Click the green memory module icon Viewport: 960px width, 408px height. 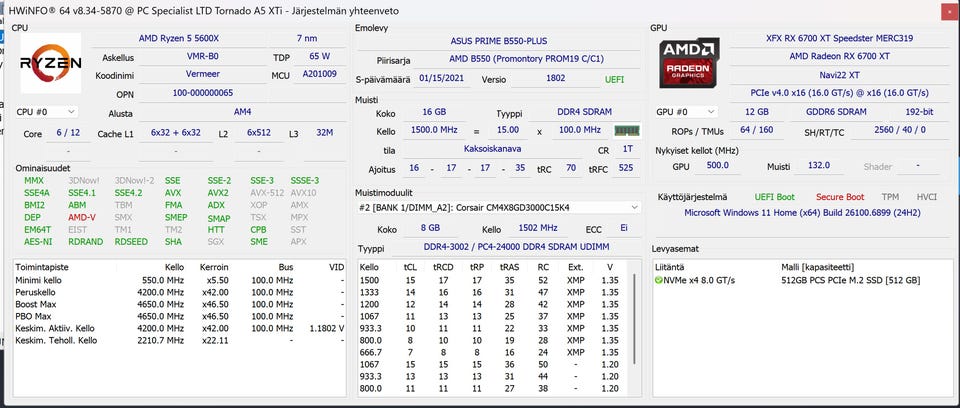coord(626,130)
